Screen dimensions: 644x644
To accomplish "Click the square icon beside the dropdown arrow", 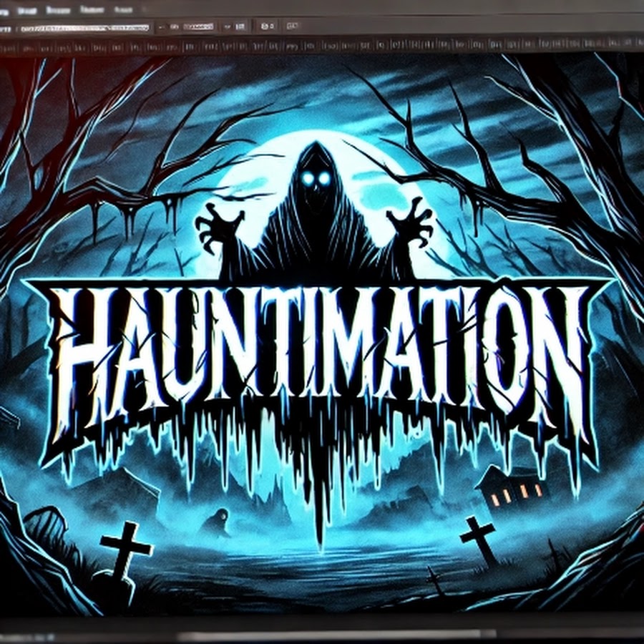I will (240, 27).
